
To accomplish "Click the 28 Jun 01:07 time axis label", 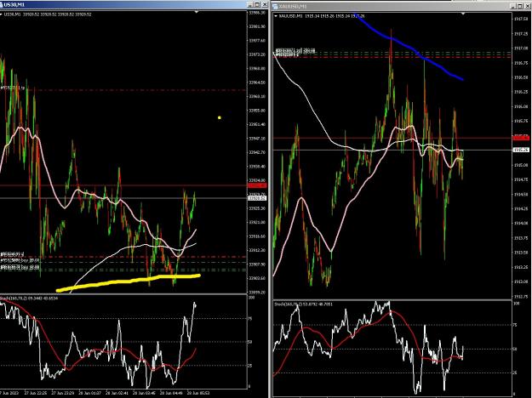I will point(90,393).
